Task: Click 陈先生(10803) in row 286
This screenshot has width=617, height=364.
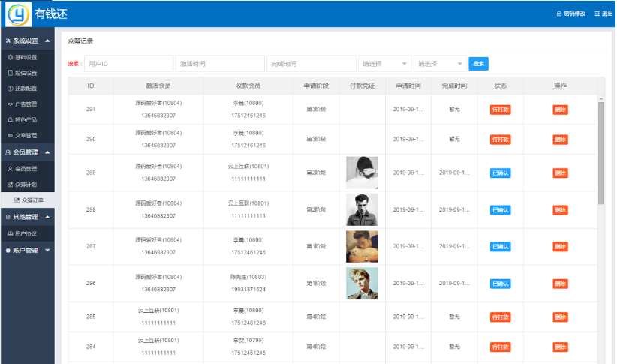Action: click(x=248, y=277)
